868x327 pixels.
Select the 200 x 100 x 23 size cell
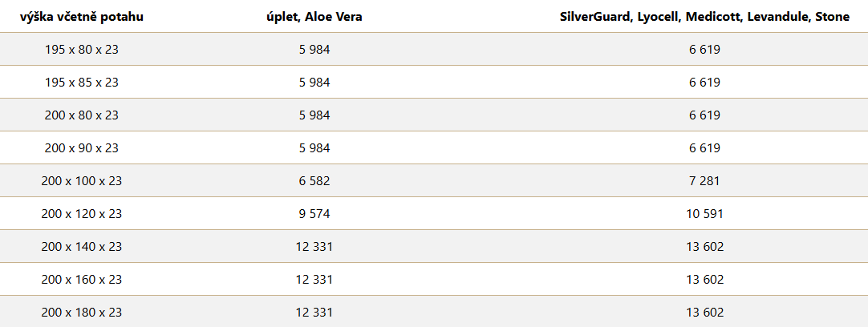tap(82, 181)
